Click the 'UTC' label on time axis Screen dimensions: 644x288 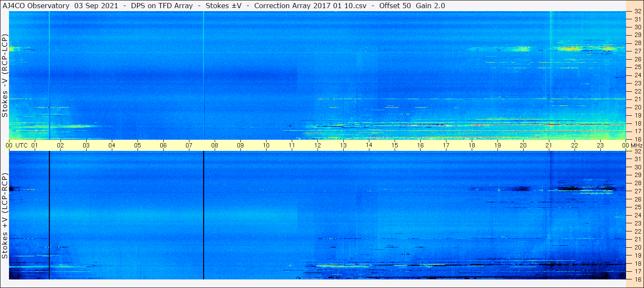(21, 145)
